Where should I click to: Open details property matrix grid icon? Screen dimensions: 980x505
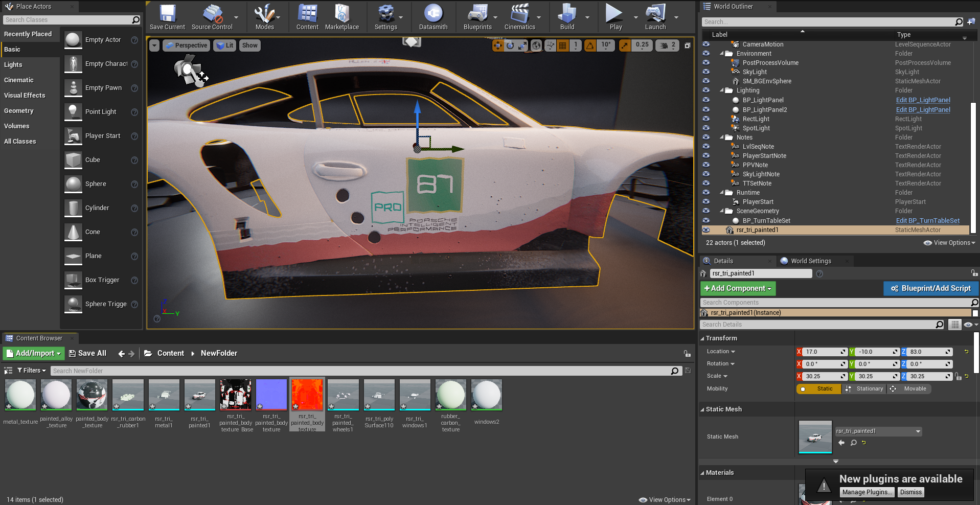click(x=955, y=325)
